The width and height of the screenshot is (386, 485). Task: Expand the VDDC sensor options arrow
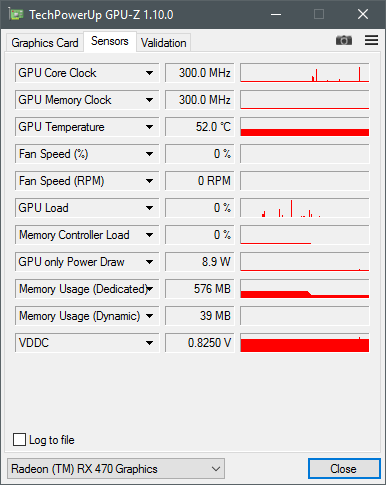149,343
